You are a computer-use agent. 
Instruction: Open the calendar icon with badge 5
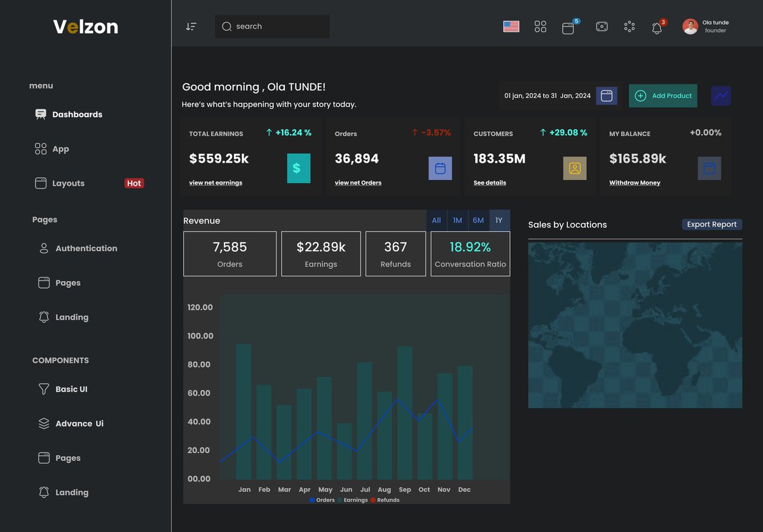pos(568,28)
